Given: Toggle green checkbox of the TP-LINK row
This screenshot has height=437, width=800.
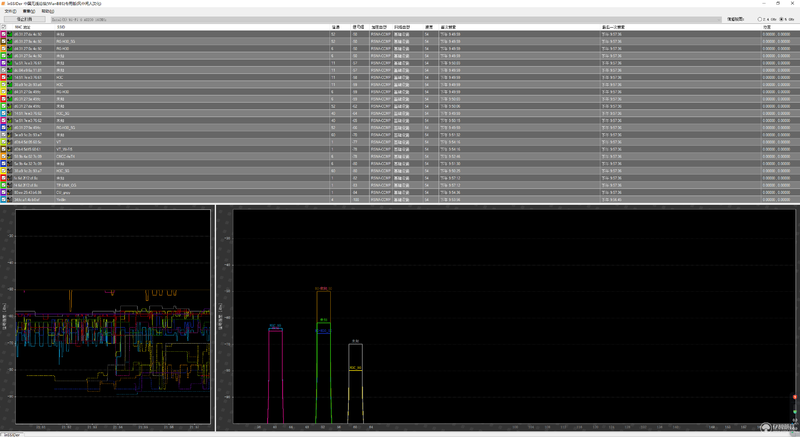Looking at the screenshot, I should click(4, 185).
